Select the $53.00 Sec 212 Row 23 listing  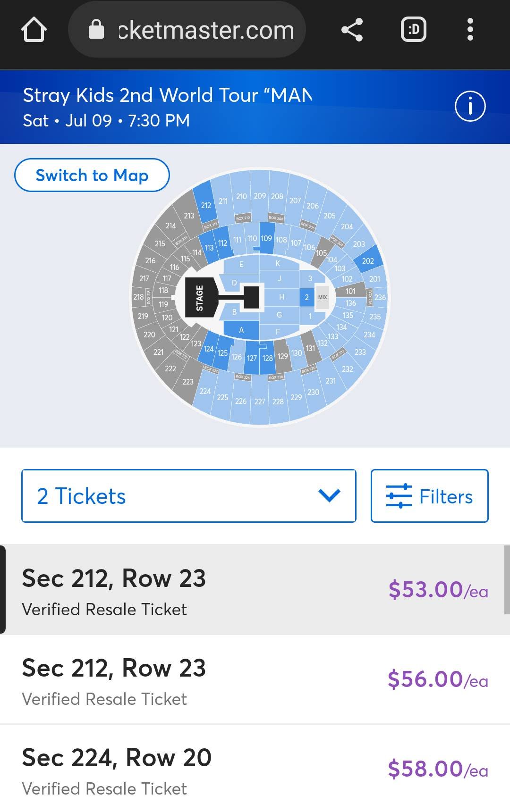[255, 590]
